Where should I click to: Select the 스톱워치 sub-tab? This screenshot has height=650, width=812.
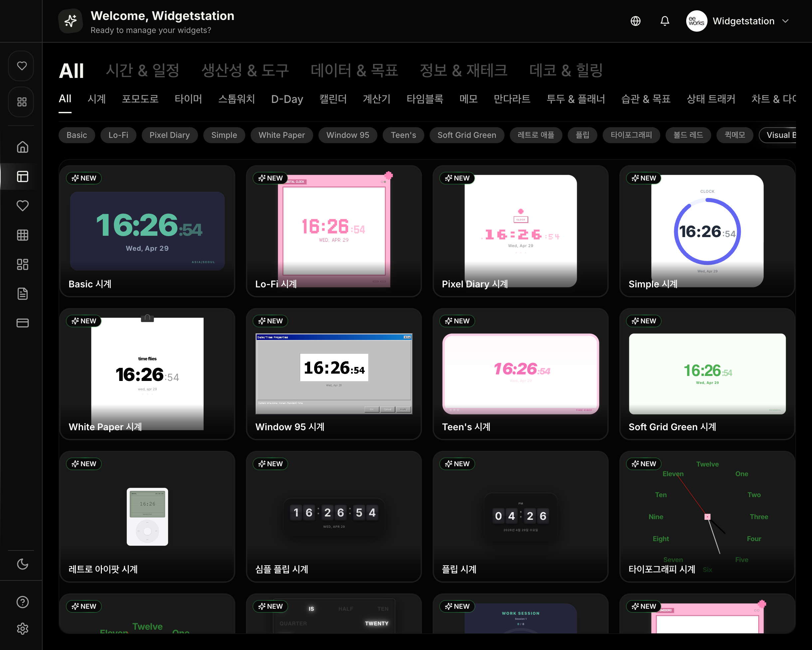pyautogui.click(x=237, y=99)
